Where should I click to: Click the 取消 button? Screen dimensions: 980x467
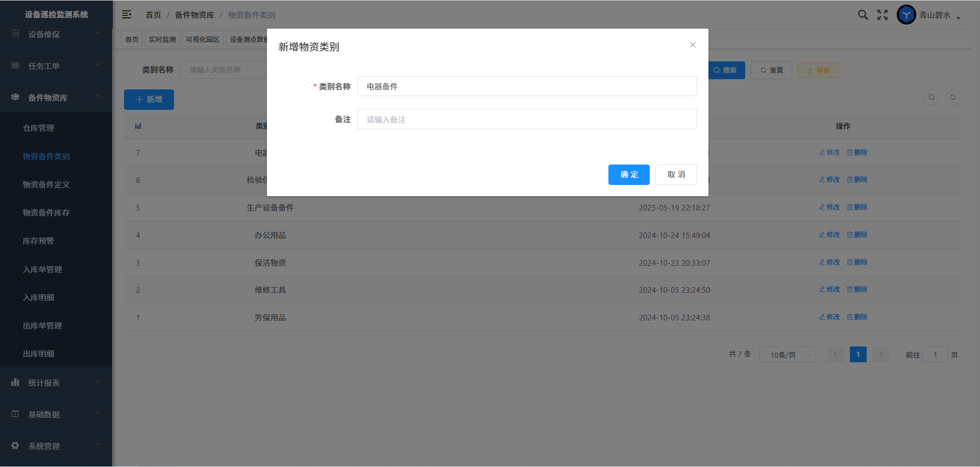click(676, 175)
